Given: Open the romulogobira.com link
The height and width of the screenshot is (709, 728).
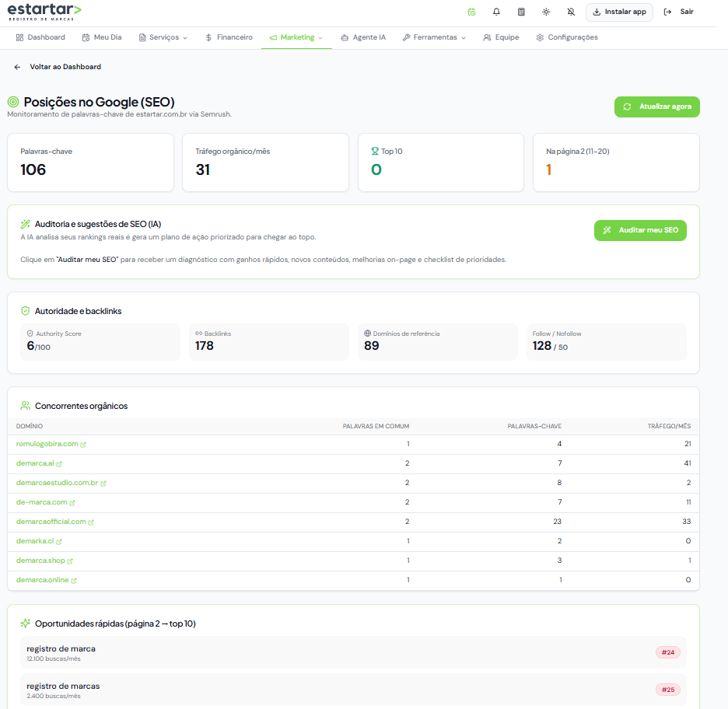Looking at the screenshot, I should point(47,444).
